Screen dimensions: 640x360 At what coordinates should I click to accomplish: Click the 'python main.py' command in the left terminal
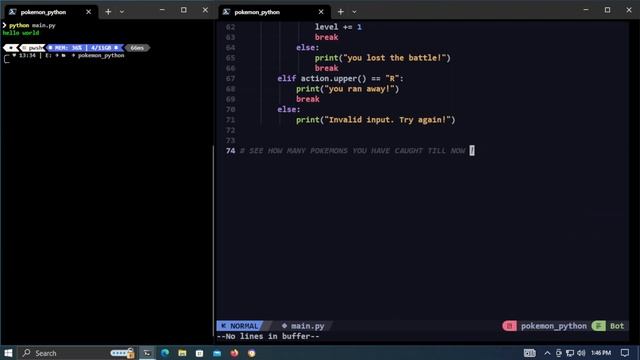pyautogui.click(x=32, y=25)
